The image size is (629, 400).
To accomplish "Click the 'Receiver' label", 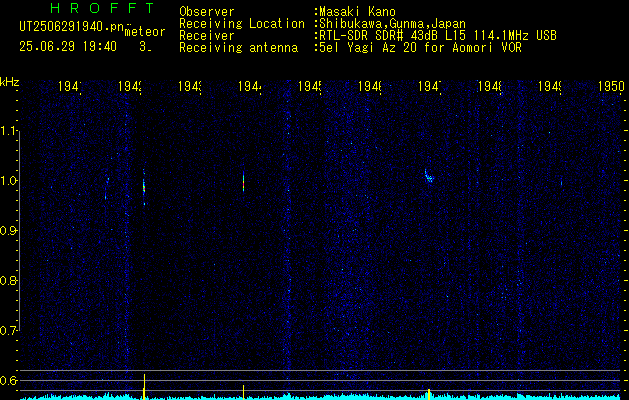I will pyautogui.click(x=207, y=36).
